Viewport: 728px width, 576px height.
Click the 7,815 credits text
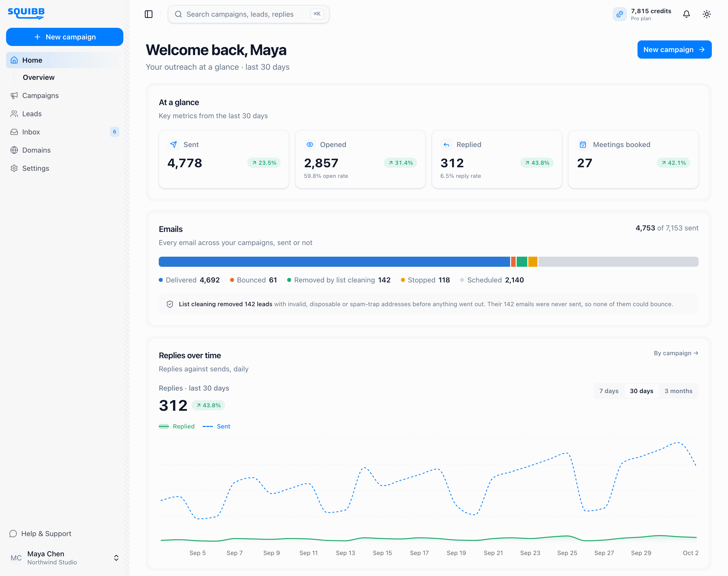[x=651, y=11]
